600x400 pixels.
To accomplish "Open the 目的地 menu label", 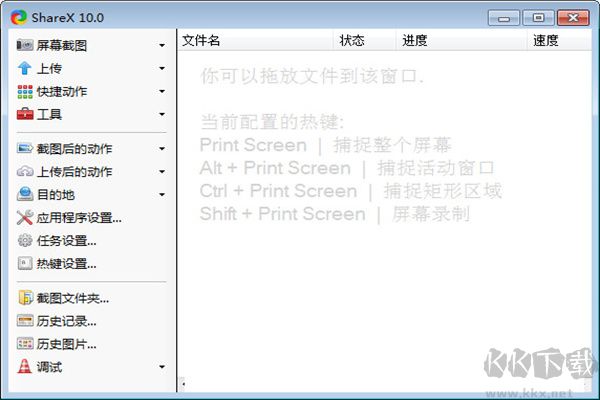I will point(55,194).
